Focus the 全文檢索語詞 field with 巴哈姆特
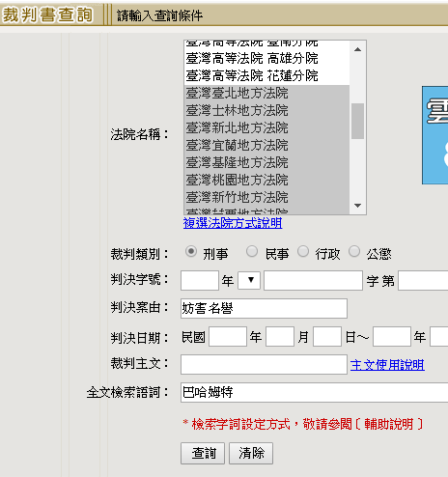The image size is (448, 477). pyautogui.click(x=315, y=392)
